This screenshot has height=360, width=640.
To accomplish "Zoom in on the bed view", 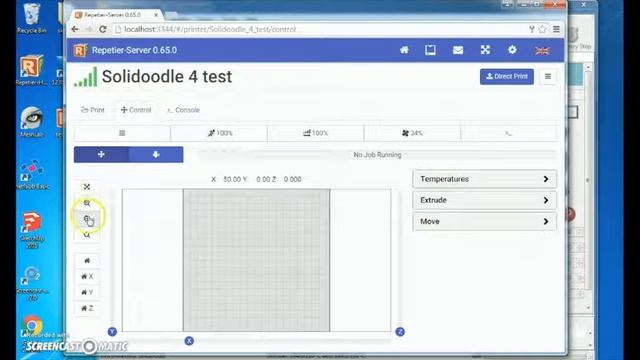I will (87, 203).
